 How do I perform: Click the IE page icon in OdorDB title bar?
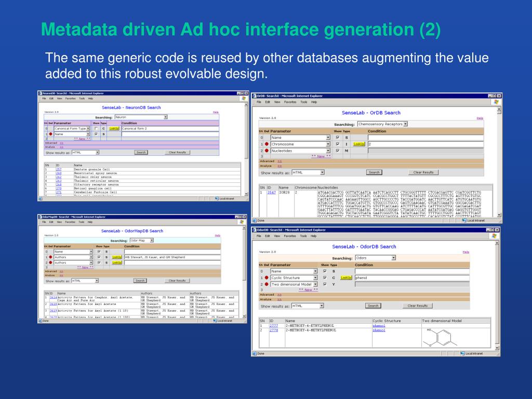coord(255,230)
